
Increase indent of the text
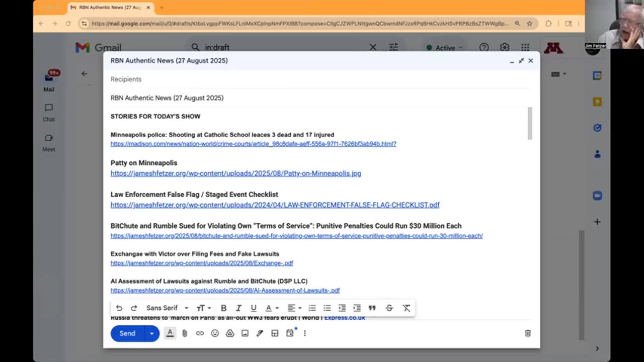pos(357,308)
